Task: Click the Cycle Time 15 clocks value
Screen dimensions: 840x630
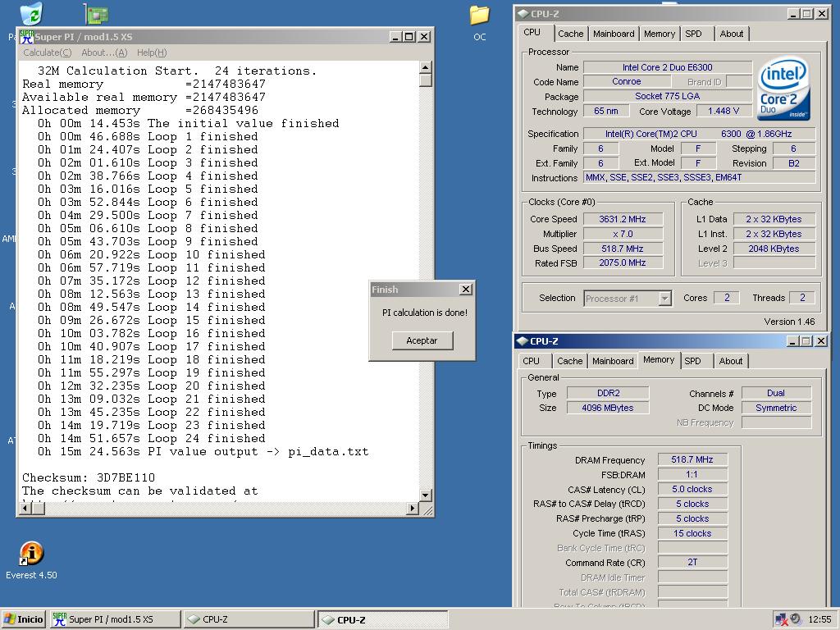Action: click(692, 533)
